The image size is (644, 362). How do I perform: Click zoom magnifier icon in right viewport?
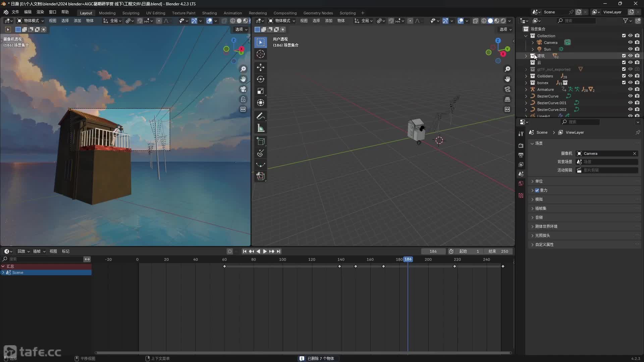point(507,69)
